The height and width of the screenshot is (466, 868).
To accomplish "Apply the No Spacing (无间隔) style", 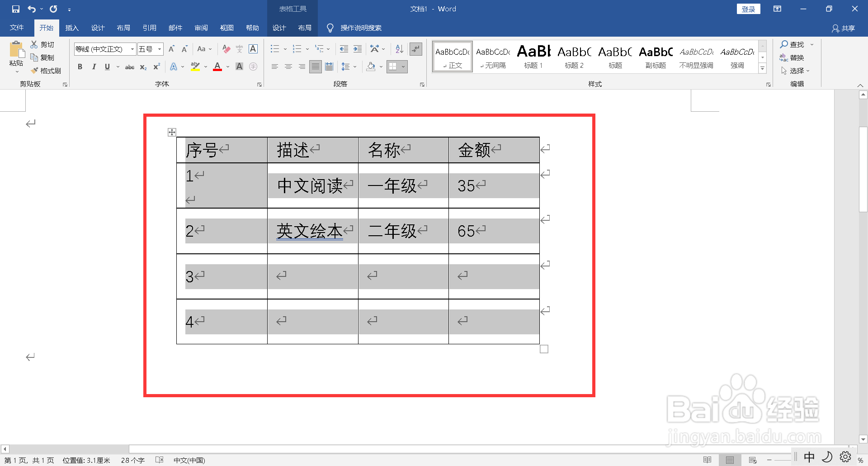I will (x=493, y=57).
